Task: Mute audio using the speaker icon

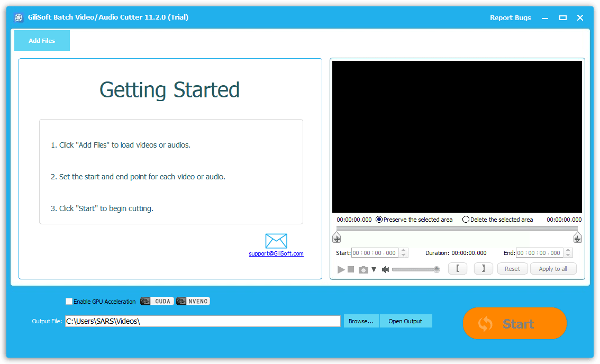Action: (x=385, y=269)
